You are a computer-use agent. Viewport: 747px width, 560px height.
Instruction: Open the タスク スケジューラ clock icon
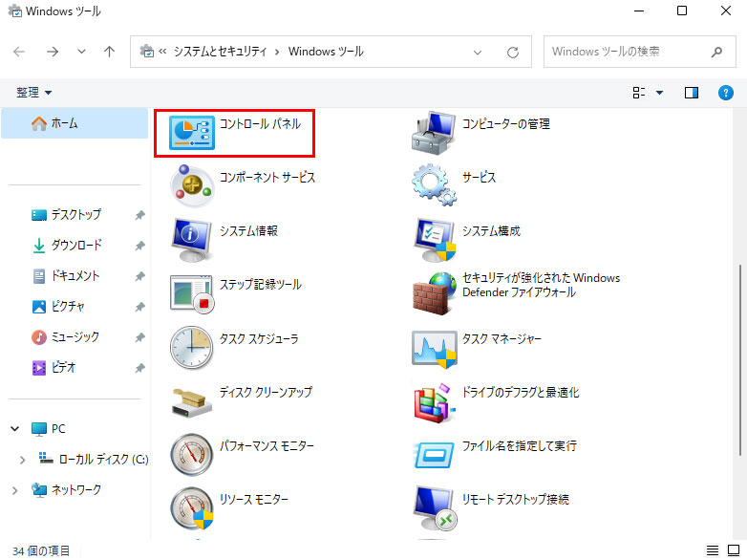click(x=191, y=348)
